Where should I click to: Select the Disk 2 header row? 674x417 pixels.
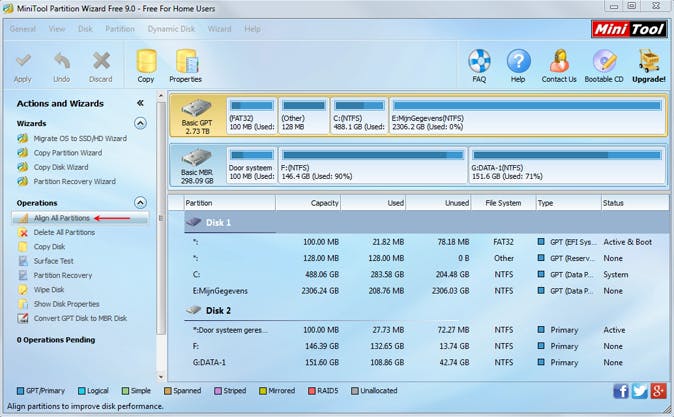(x=426, y=310)
